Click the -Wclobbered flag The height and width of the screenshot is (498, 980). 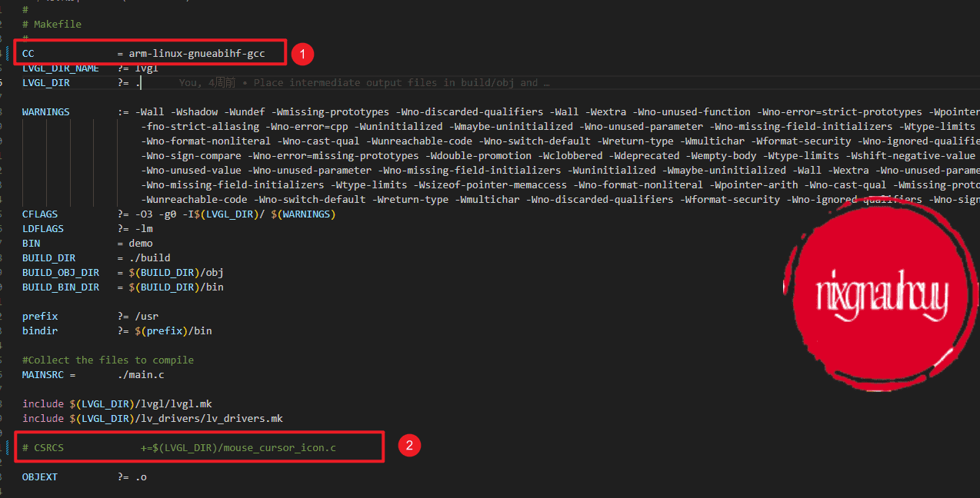coord(569,155)
